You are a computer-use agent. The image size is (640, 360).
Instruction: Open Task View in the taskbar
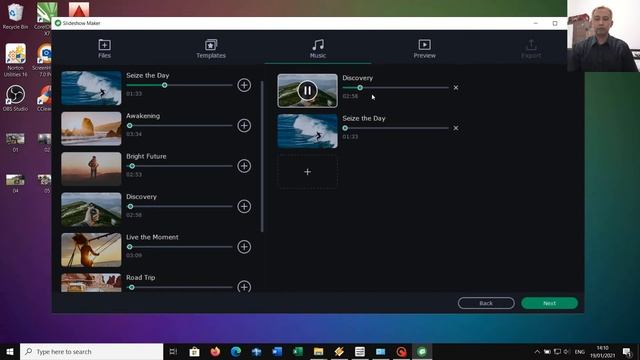173,351
